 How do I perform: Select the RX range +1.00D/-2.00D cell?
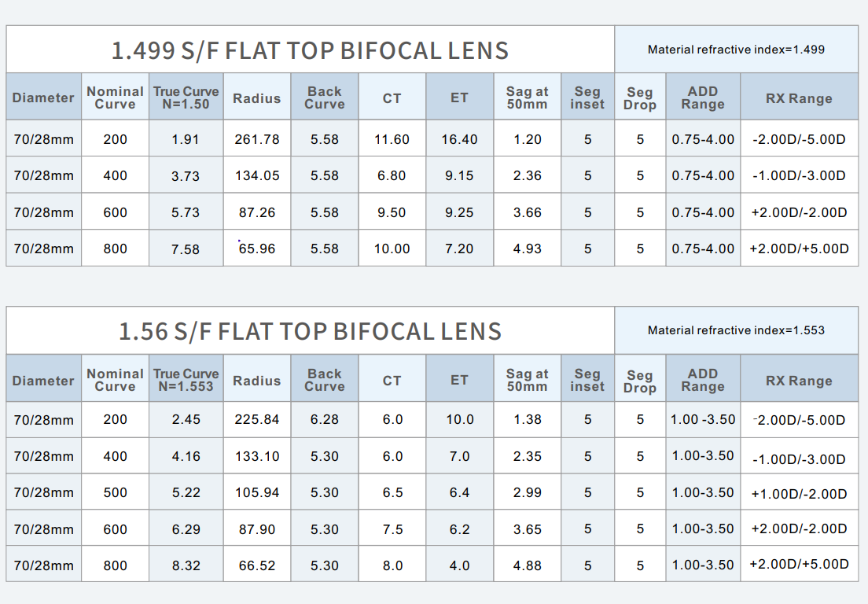click(799, 493)
